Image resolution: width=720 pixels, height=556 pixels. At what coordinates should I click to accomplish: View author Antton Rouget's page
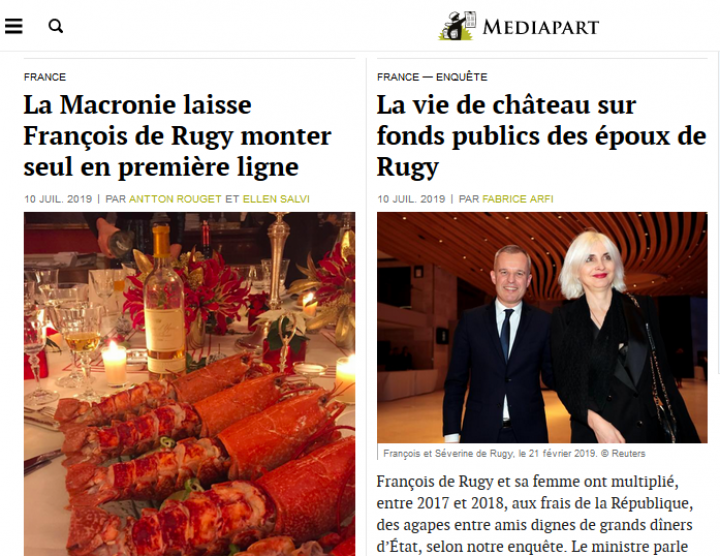click(x=175, y=199)
